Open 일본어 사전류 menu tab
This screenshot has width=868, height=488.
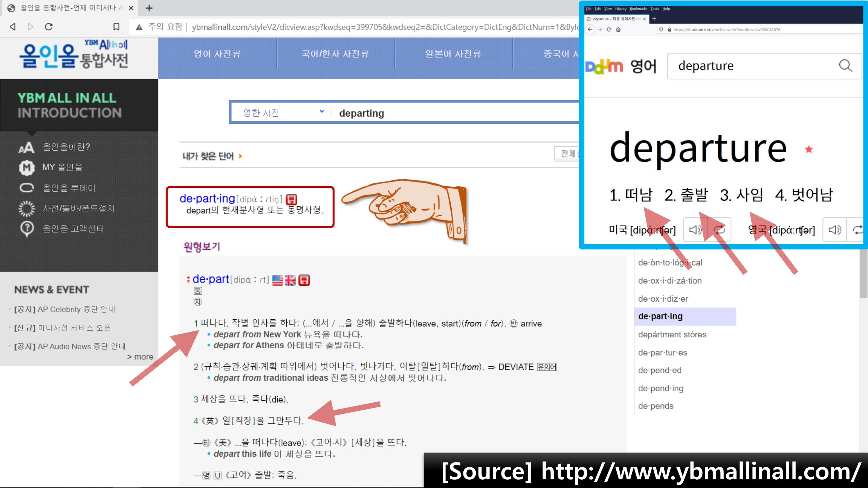click(453, 54)
